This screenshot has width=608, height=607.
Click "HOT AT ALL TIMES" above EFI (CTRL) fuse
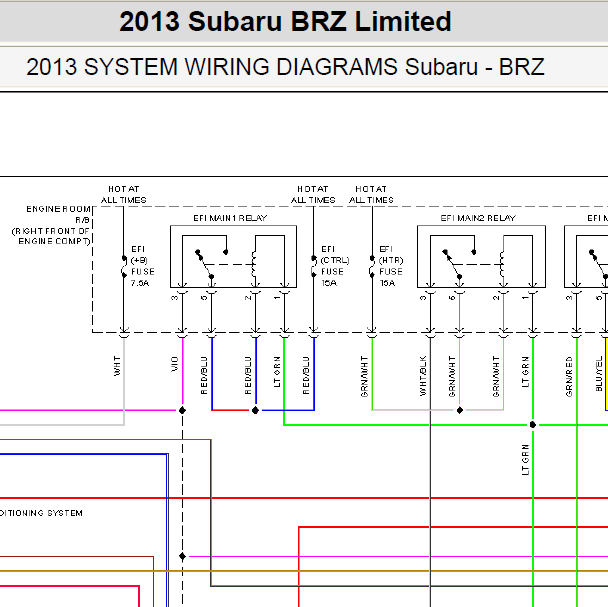click(x=313, y=194)
